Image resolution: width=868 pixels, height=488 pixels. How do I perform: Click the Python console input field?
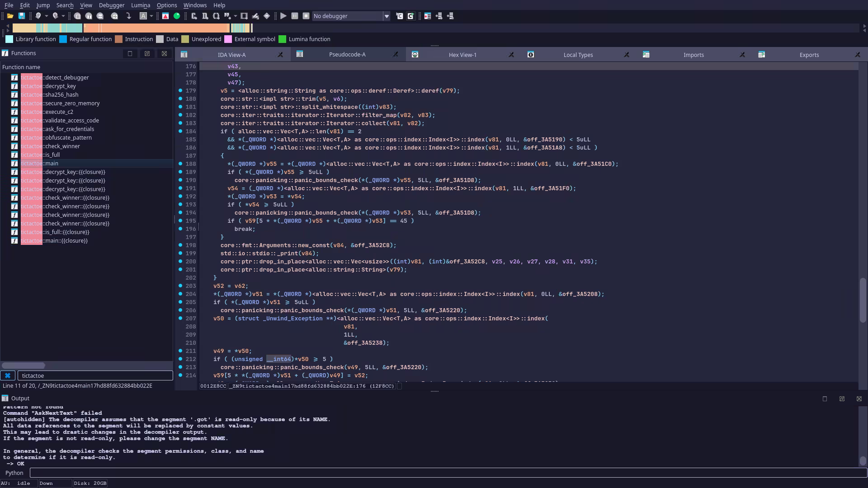point(448,473)
